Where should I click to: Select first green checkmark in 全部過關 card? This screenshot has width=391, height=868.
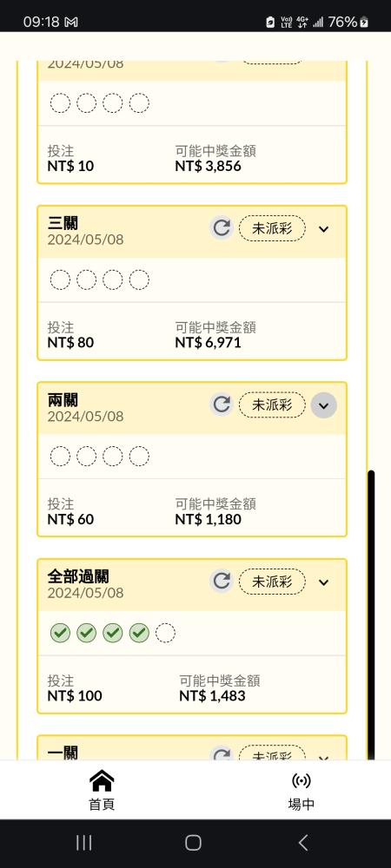pos(60,633)
